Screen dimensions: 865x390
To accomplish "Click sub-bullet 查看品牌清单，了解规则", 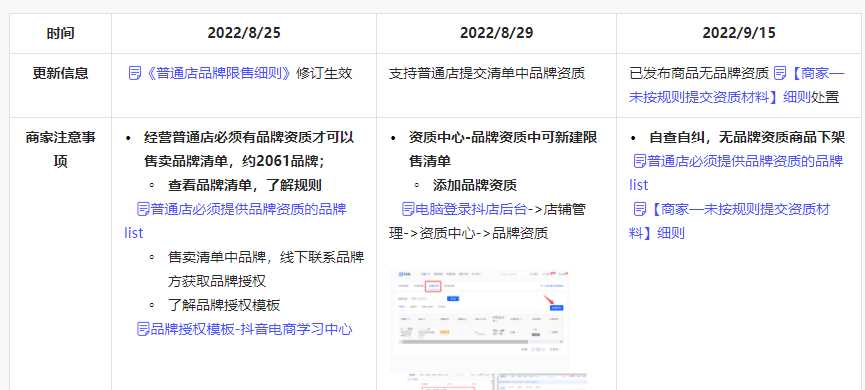I will click(x=244, y=185).
